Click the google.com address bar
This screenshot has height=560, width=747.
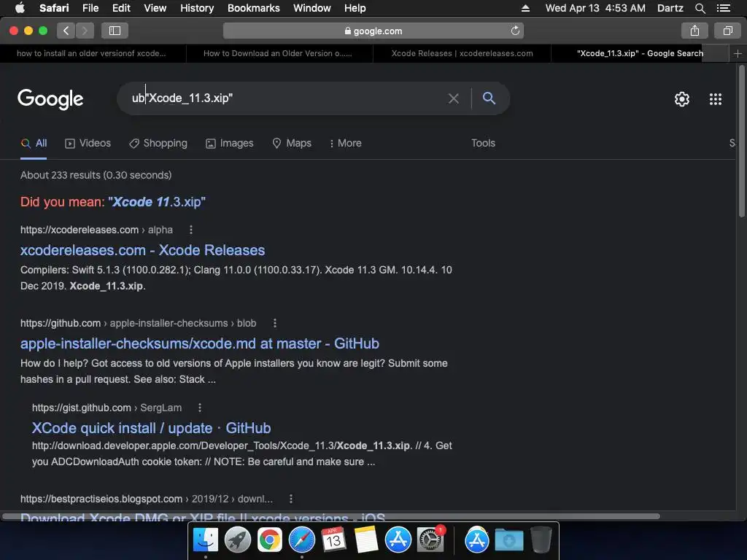(373, 31)
